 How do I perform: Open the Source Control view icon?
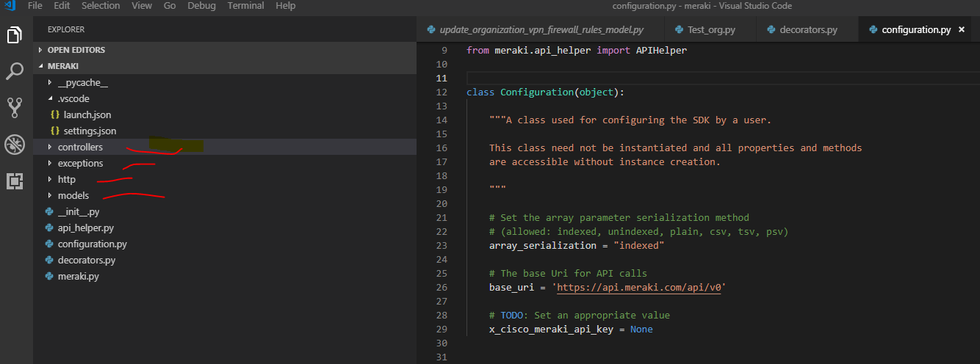[x=15, y=107]
